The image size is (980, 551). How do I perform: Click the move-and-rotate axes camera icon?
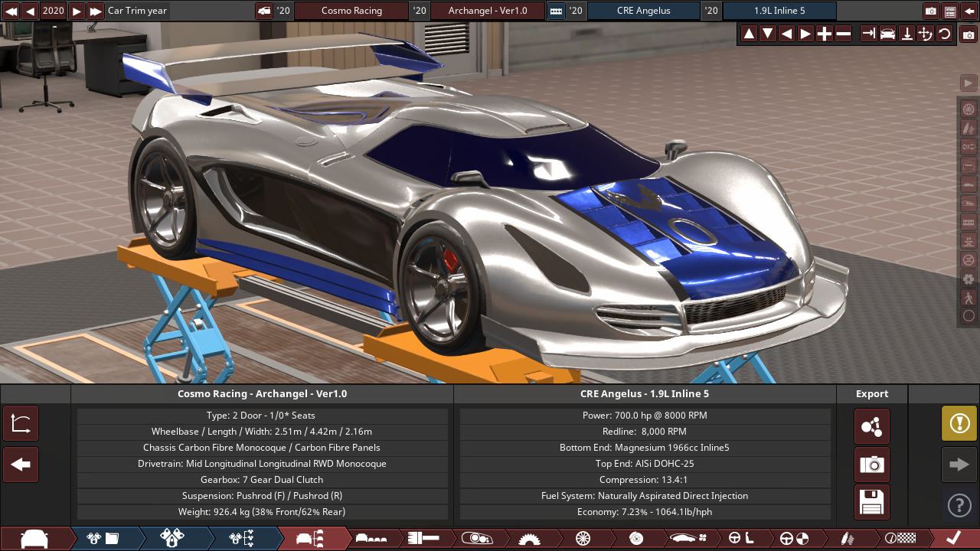pyautogui.click(x=926, y=34)
